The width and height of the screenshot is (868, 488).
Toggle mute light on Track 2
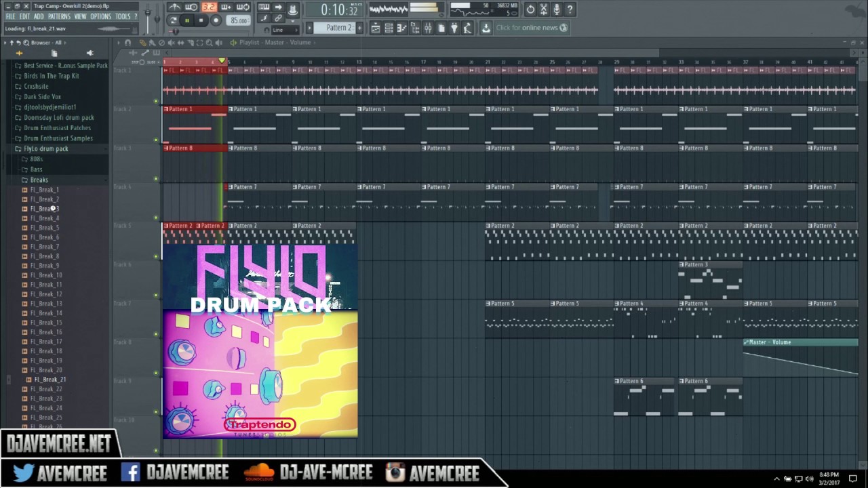[156, 140]
